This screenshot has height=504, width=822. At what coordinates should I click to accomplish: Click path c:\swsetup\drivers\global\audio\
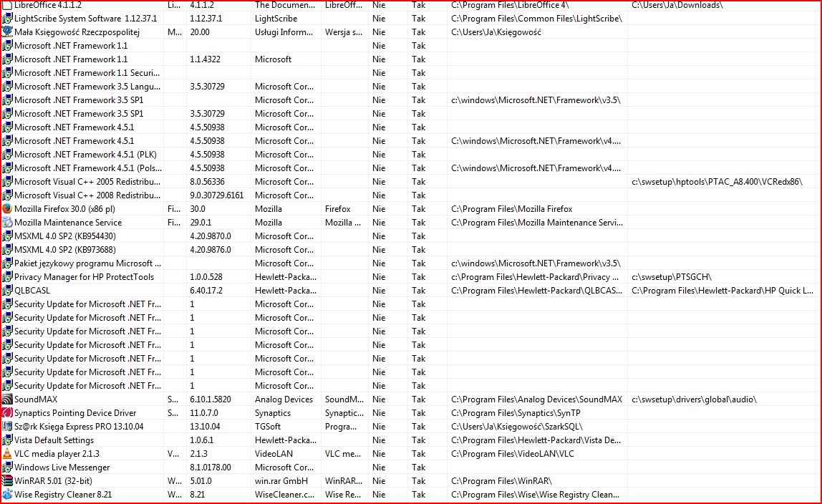tap(694, 399)
